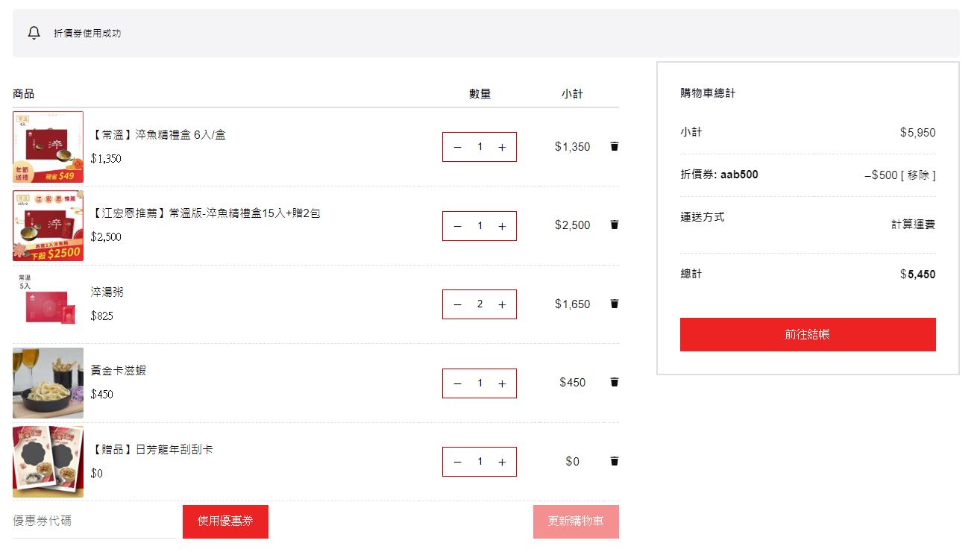
Task: Decrease quantity of 江宏恩推薦 gift box
Action: point(457,226)
